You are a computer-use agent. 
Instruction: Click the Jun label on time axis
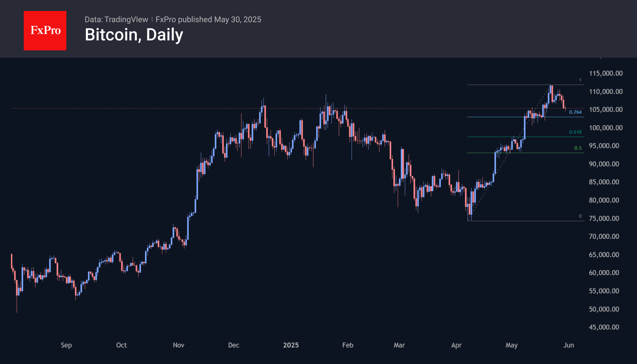click(x=568, y=345)
